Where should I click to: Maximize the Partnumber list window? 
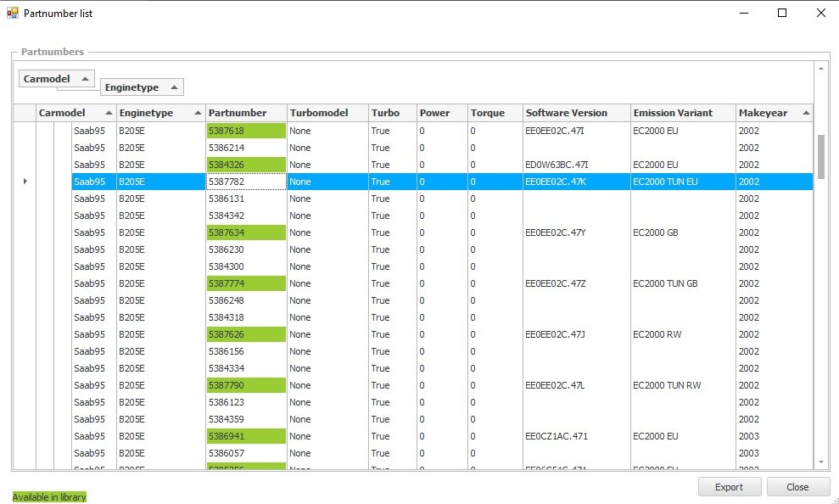[782, 13]
